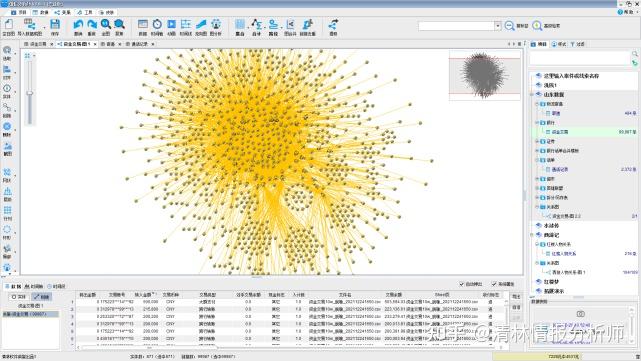
Task: Click the second button right of data table
Action: point(516,307)
